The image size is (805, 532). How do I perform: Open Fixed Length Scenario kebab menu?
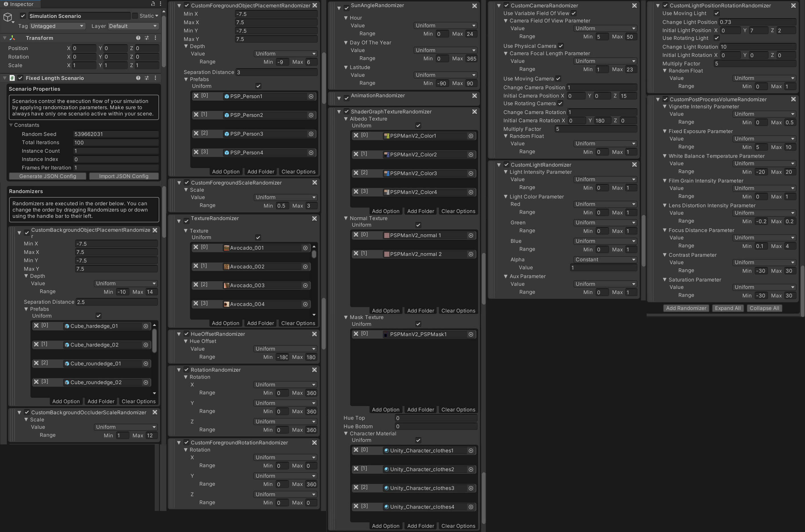[x=155, y=78]
